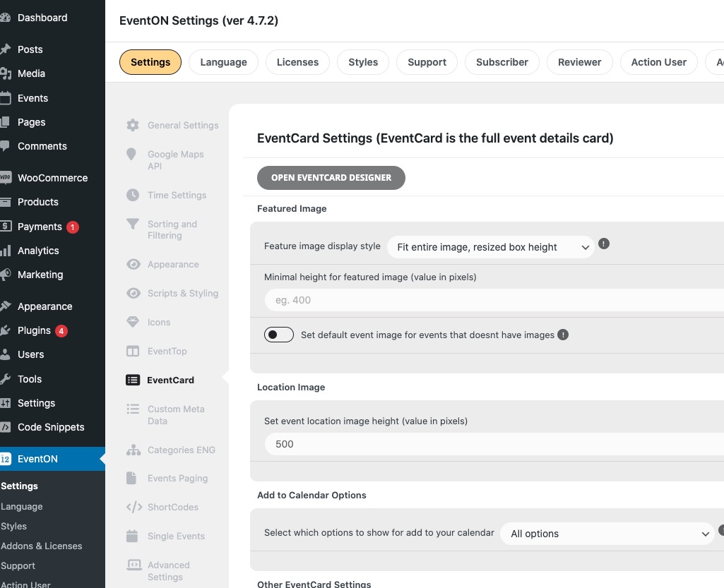
Task: Click the Comments bubble icon
Action: (5, 146)
